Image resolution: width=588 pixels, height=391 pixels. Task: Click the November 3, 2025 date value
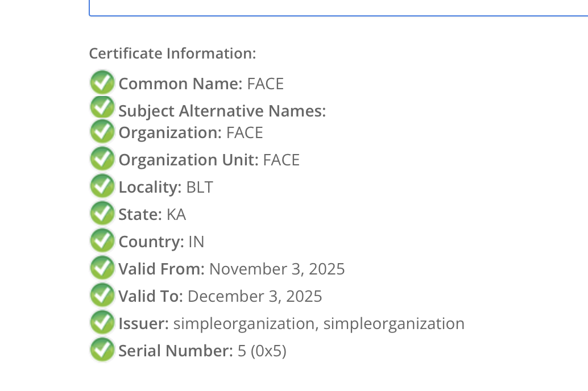tap(277, 269)
